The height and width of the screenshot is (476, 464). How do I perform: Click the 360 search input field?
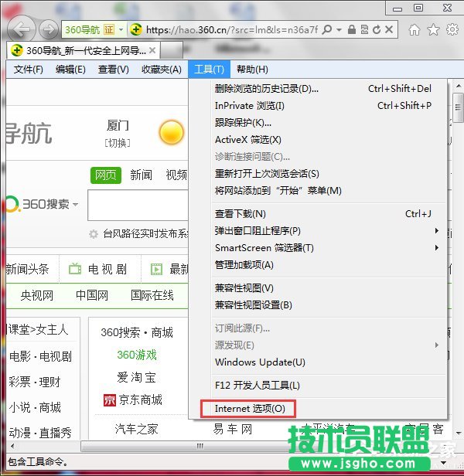[138, 206]
